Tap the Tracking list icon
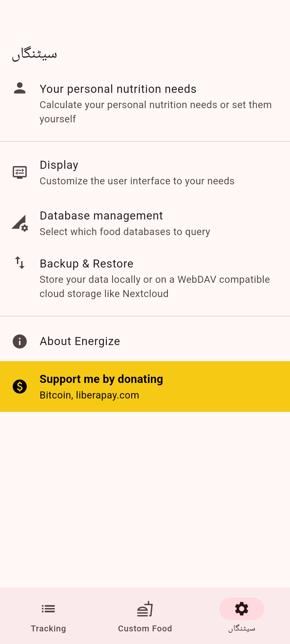Image resolution: width=290 pixels, height=644 pixels. click(x=48, y=609)
